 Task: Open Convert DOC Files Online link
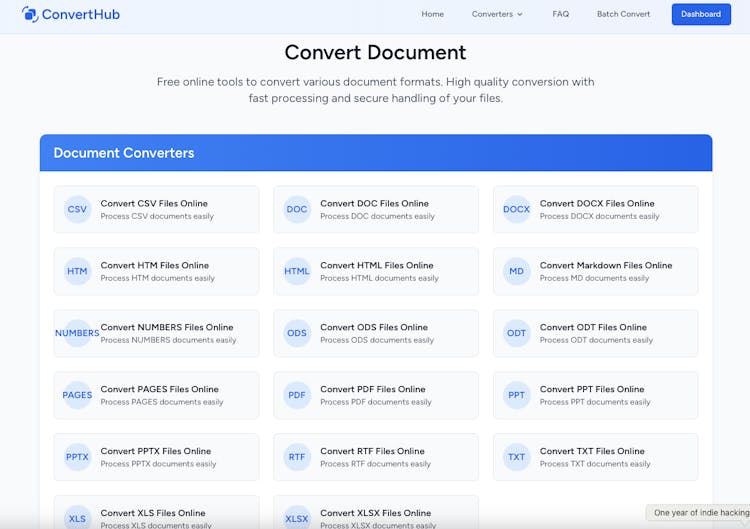374,204
